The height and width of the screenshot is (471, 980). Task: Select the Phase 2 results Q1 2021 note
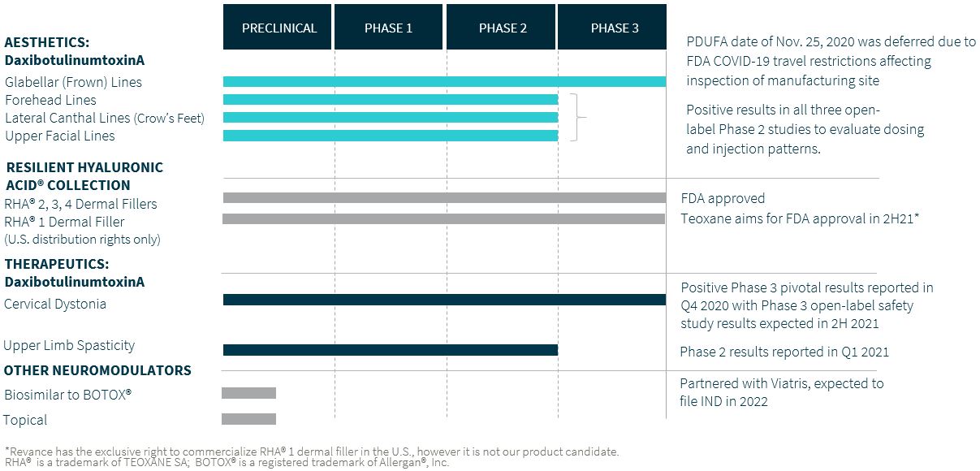point(784,352)
